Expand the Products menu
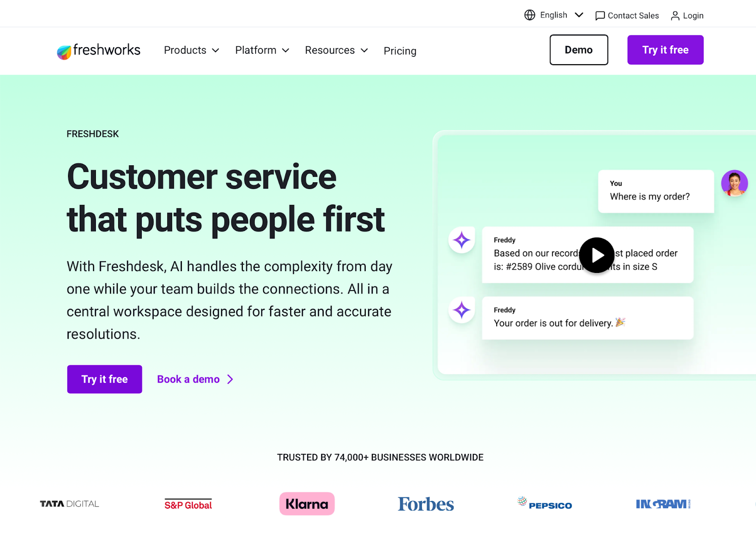The image size is (756, 553). click(191, 51)
